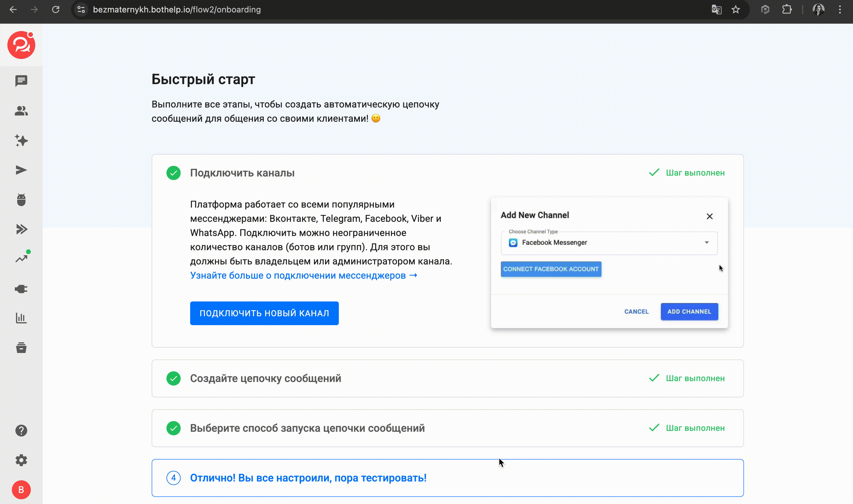Click green check beside Выберите способ запуска
Screen dimensions: 853x504
173,428
